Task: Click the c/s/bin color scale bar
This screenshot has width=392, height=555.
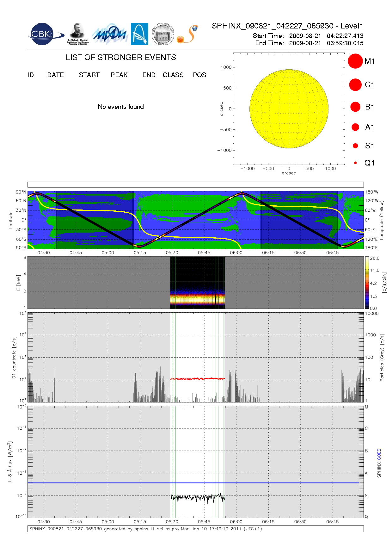Action: [367, 283]
